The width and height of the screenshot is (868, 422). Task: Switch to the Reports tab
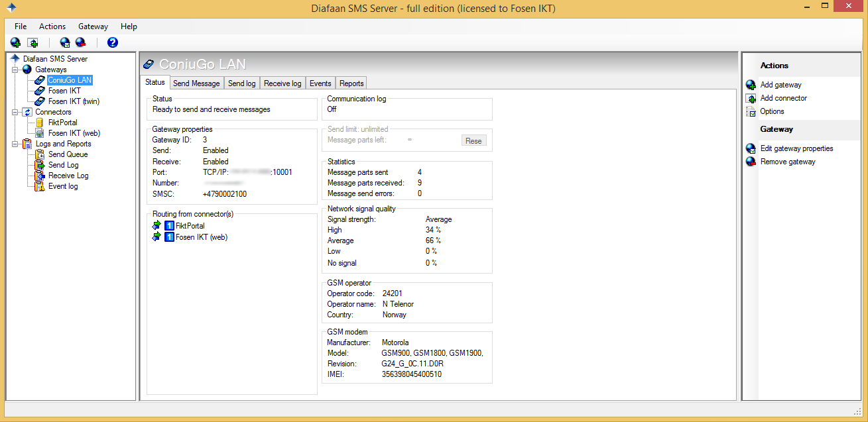(351, 83)
